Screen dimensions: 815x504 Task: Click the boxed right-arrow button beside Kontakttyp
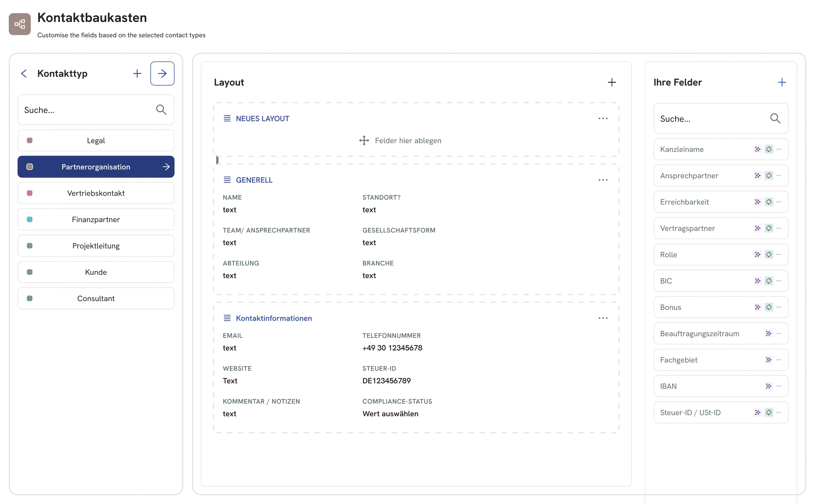click(162, 73)
